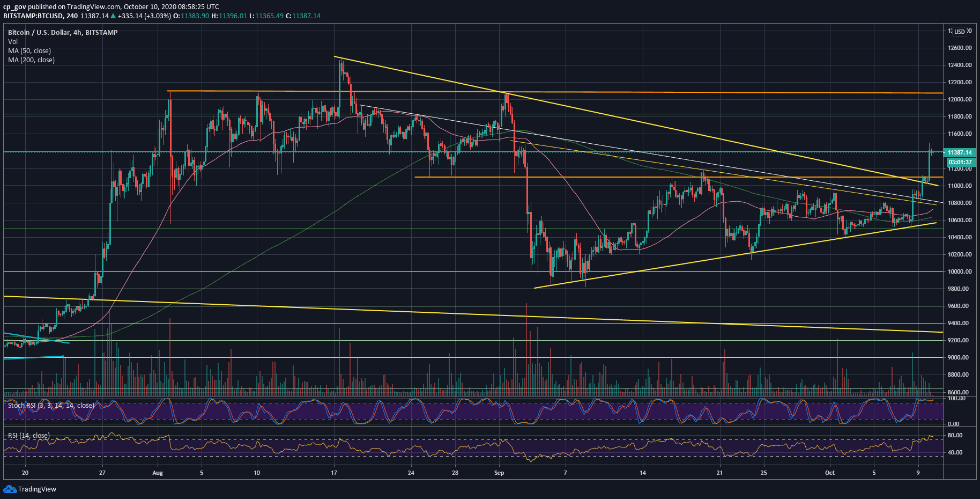Click the Oct label on time axis
This screenshot has height=499, width=980.
coord(830,473)
